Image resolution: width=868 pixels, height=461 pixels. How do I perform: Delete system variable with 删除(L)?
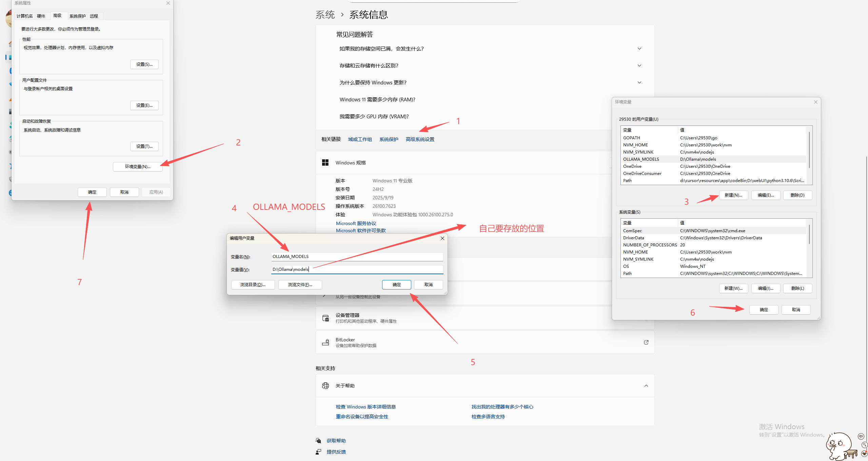coord(797,288)
